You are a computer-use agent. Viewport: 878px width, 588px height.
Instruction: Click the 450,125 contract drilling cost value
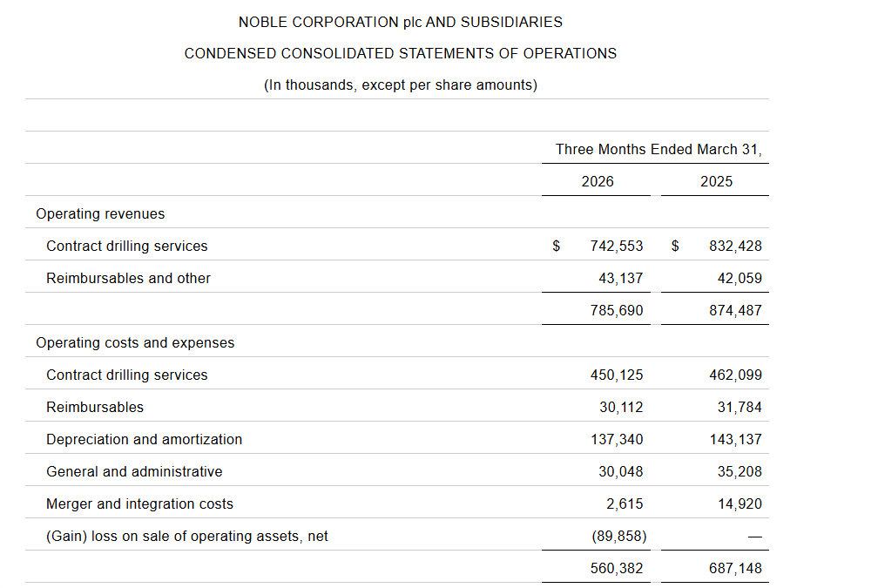(x=616, y=375)
